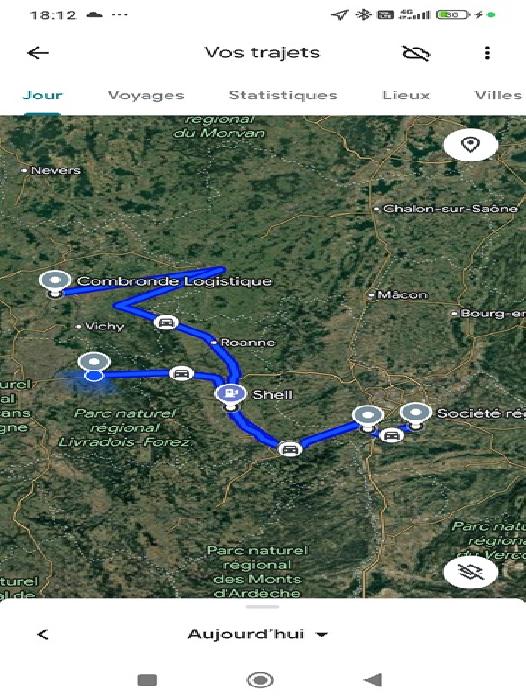Select the Lieux tab
The width and height of the screenshot is (526, 700).
coord(406,95)
